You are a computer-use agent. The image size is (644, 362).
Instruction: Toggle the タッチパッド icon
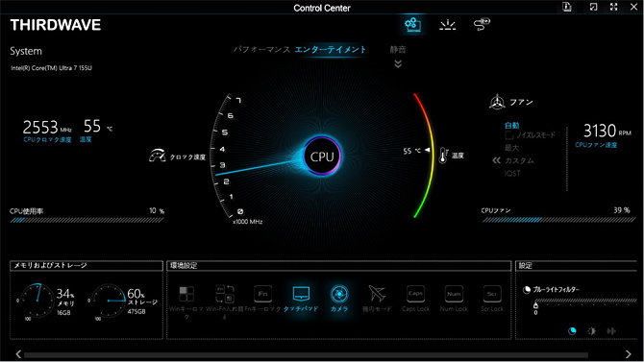301,294
